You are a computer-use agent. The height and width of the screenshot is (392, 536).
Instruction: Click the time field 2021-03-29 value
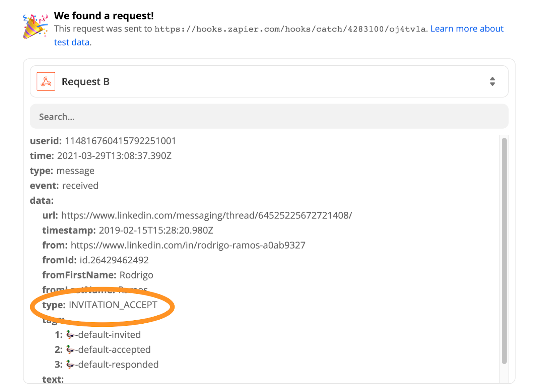coord(114,156)
